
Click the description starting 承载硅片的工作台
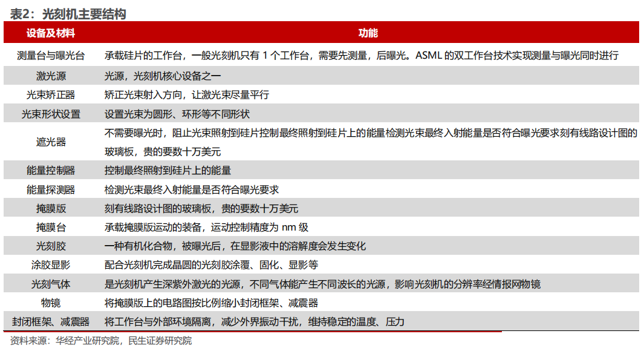[362, 56]
